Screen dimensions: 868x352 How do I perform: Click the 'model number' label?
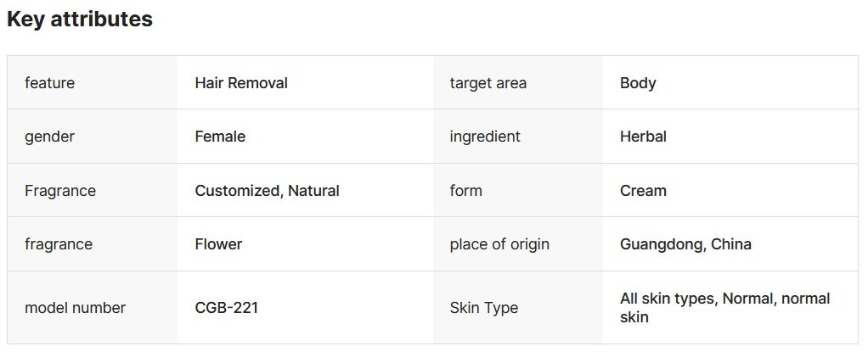(75, 308)
